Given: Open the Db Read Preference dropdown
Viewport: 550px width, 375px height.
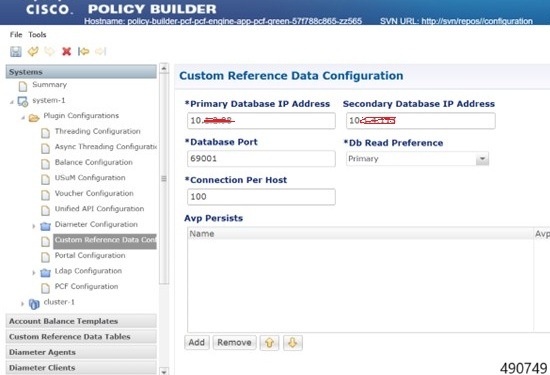Looking at the screenshot, I should 482,159.
